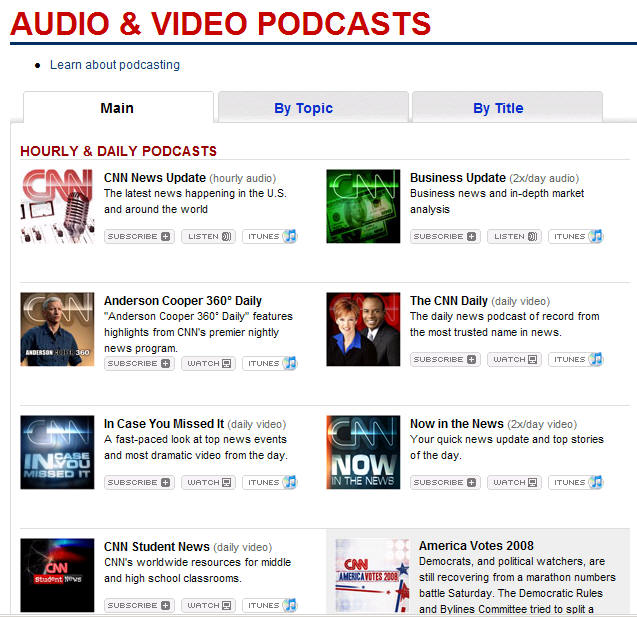Click the CNN News Update microphone thumbnail
The height and width of the screenshot is (617, 637).
click(57, 206)
